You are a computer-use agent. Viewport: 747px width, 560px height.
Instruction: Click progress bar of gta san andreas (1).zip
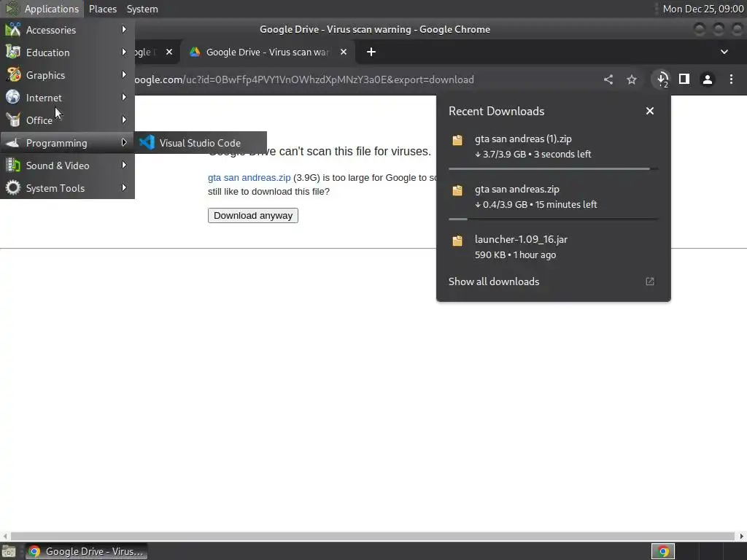[554, 168]
